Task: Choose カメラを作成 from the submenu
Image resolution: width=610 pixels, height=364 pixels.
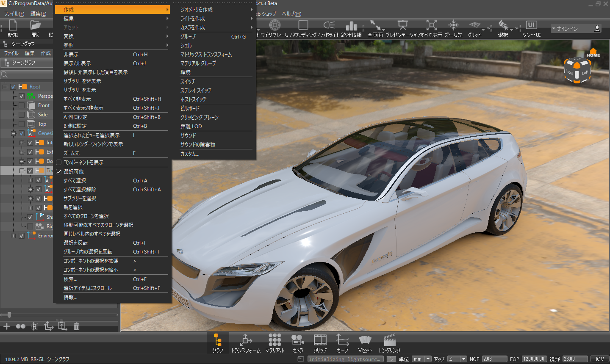Action: click(193, 28)
